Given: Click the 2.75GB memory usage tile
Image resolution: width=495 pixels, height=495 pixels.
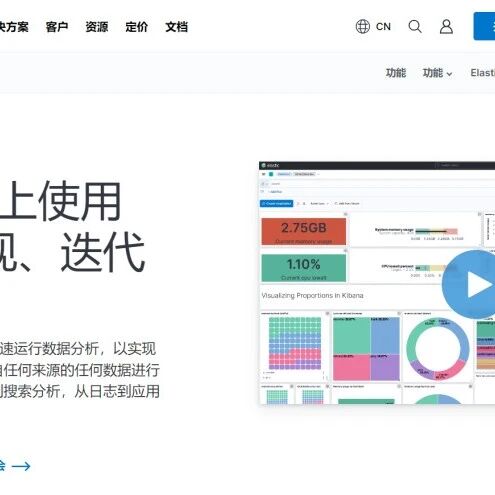Looking at the screenshot, I should (304, 231).
